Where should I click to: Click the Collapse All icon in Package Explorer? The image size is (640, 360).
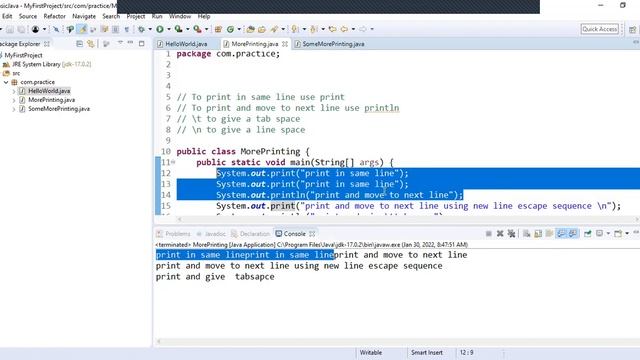click(x=79, y=44)
